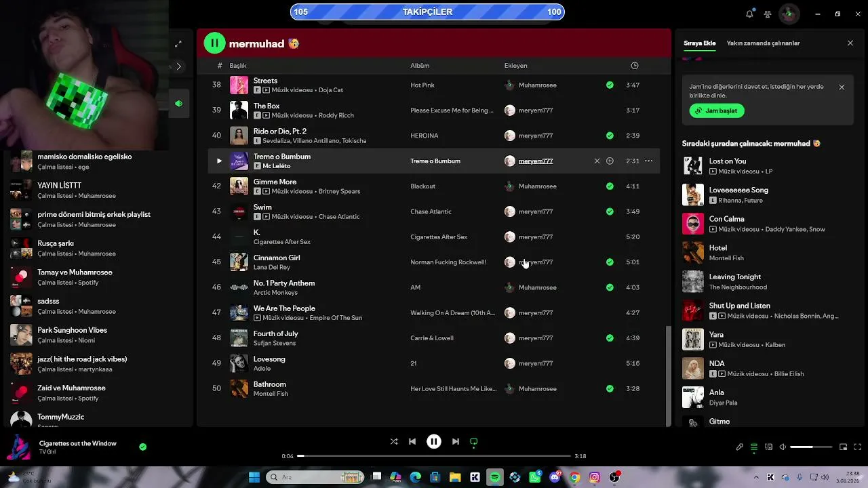
Task: Open the friend activity icon
Action: pyautogui.click(x=768, y=14)
